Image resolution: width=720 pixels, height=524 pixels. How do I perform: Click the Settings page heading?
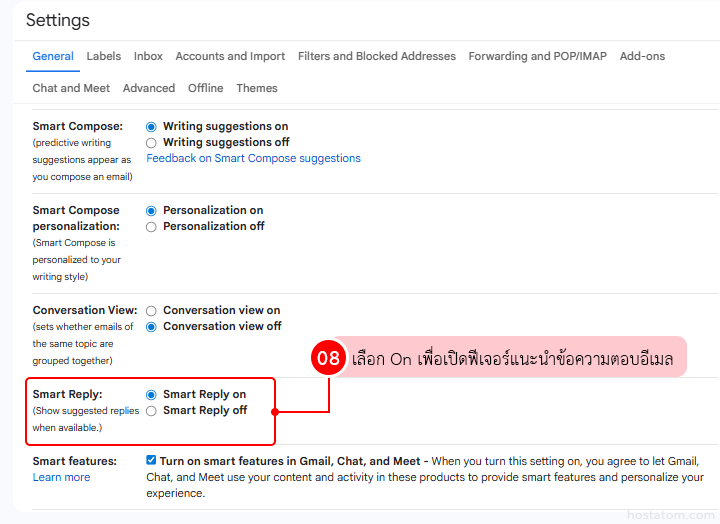click(x=58, y=20)
